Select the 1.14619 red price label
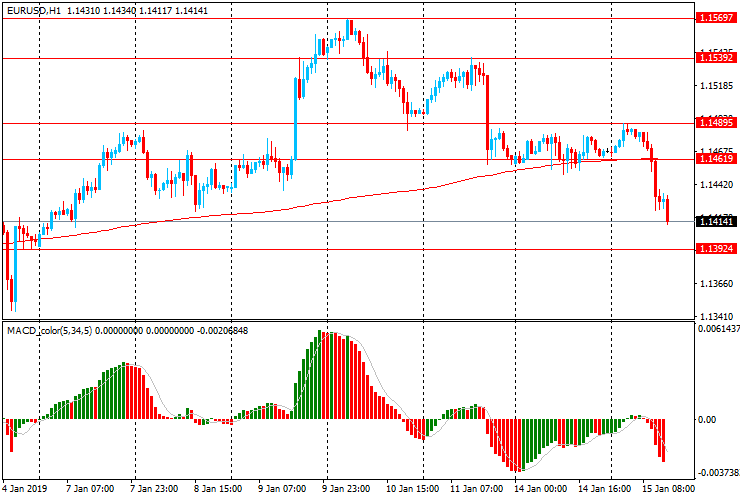This screenshot has height=500, width=740. tap(716, 159)
